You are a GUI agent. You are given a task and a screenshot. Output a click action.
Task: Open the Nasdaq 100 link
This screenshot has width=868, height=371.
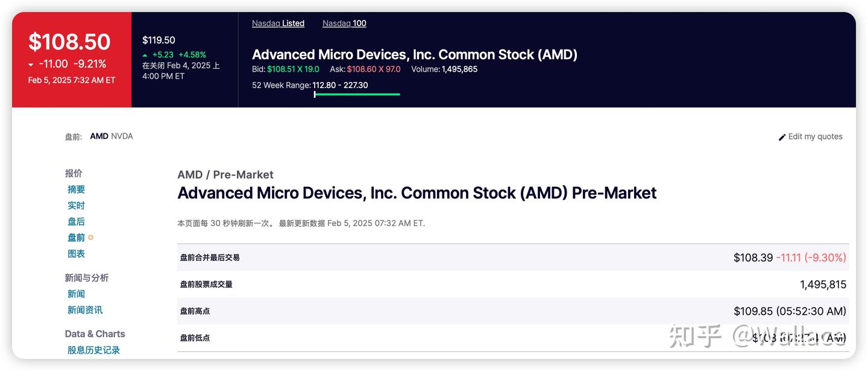click(x=344, y=23)
